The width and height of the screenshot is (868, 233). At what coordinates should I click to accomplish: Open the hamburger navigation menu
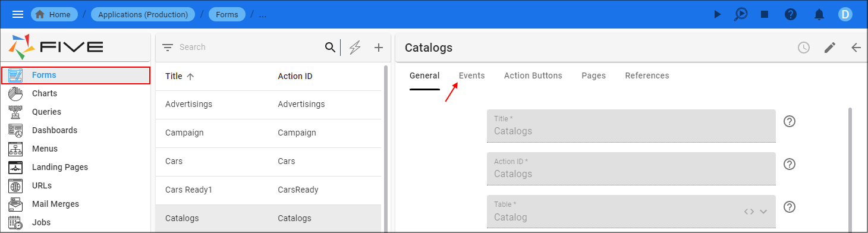tap(18, 14)
